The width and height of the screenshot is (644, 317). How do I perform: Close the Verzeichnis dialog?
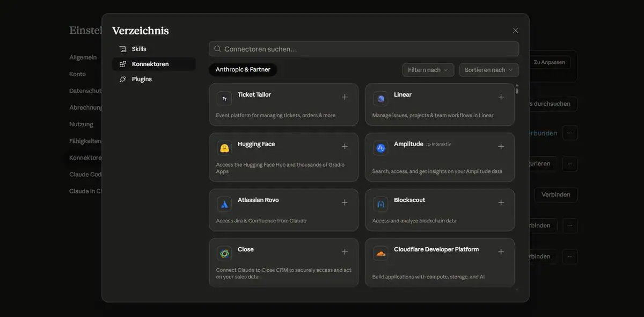(x=516, y=31)
